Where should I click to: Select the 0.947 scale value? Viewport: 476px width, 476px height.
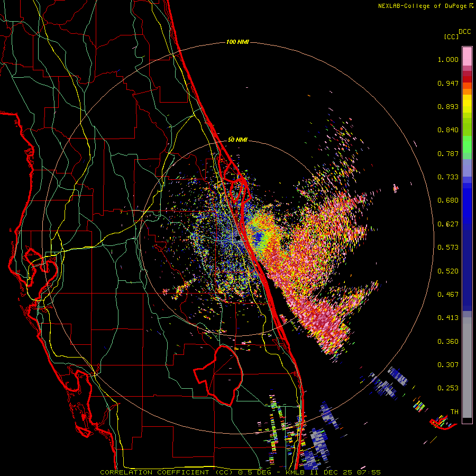coord(448,83)
